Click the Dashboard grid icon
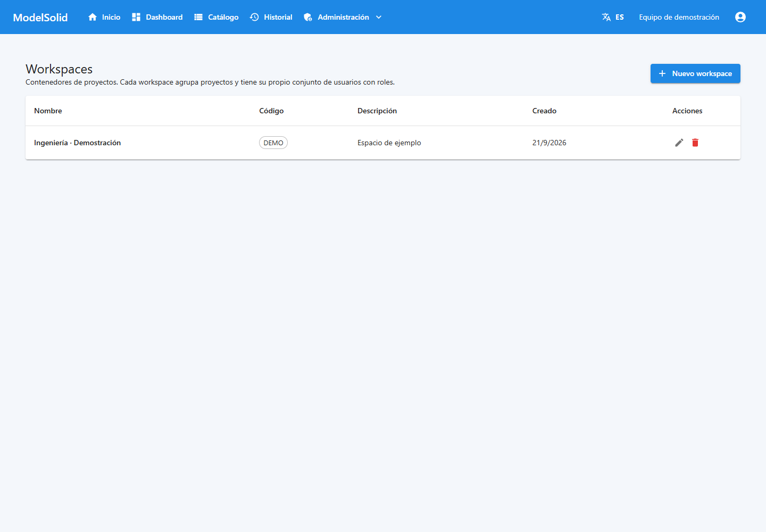Viewport: 766px width, 532px height. click(136, 17)
